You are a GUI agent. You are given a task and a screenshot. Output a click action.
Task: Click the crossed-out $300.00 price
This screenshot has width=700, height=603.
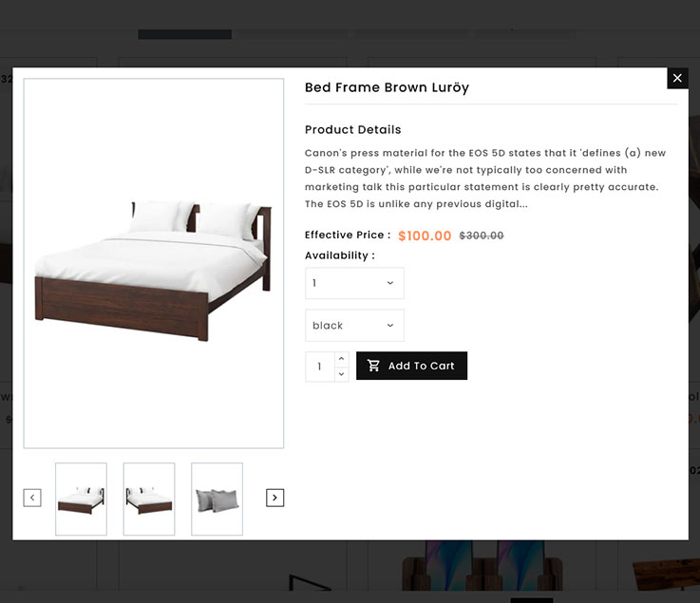coord(482,236)
